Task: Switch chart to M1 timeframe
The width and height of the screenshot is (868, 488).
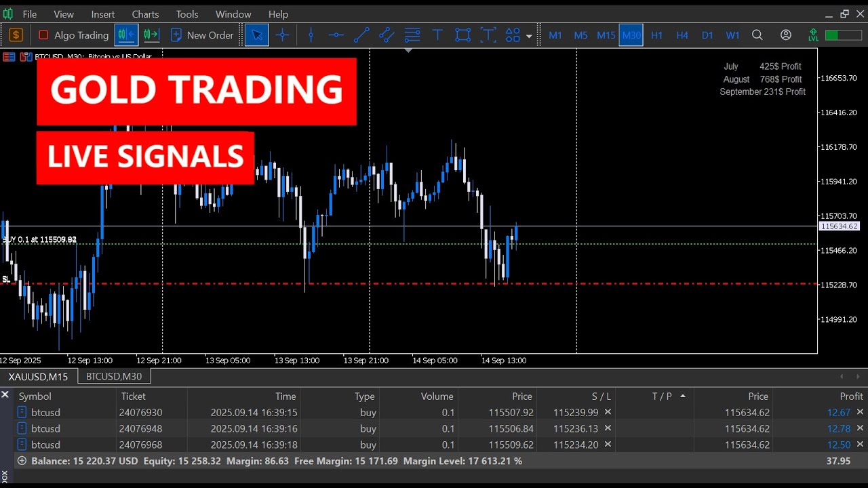Action: [x=555, y=35]
